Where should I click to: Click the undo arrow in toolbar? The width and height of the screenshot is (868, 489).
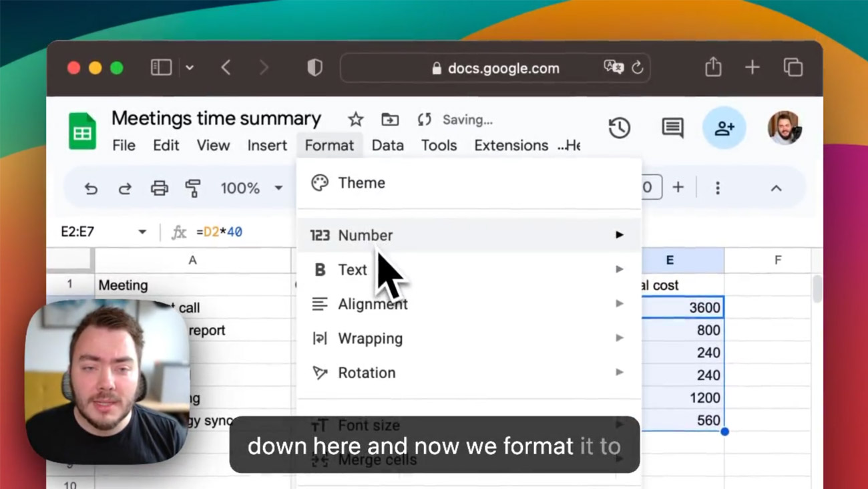click(x=91, y=188)
